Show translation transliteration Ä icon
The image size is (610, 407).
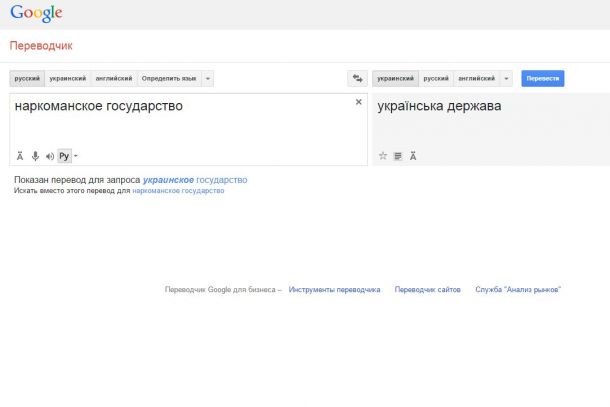(413, 156)
